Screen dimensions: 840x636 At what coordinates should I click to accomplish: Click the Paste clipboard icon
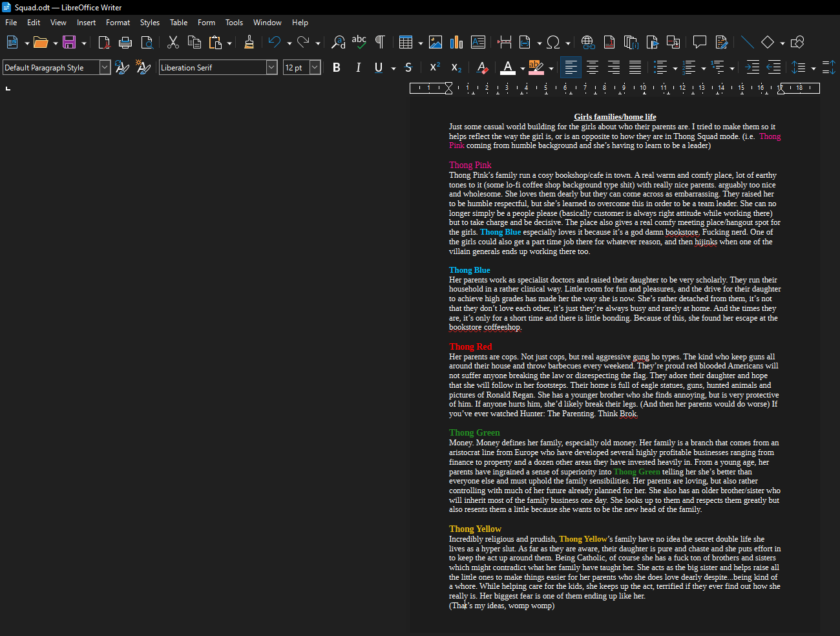(x=215, y=43)
